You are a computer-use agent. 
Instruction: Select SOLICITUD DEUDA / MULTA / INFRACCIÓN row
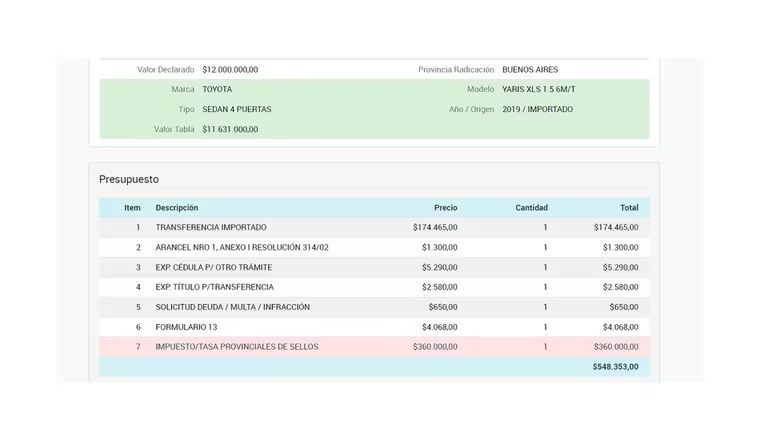point(232,307)
